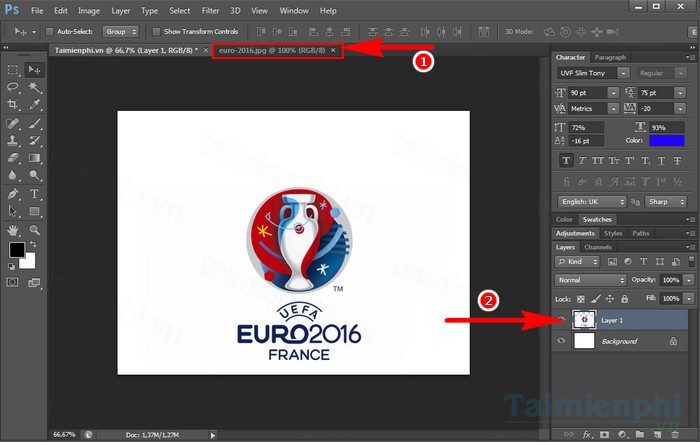Select the Pen tool
The width and height of the screenshot is (700, 442).
(13, 194)
